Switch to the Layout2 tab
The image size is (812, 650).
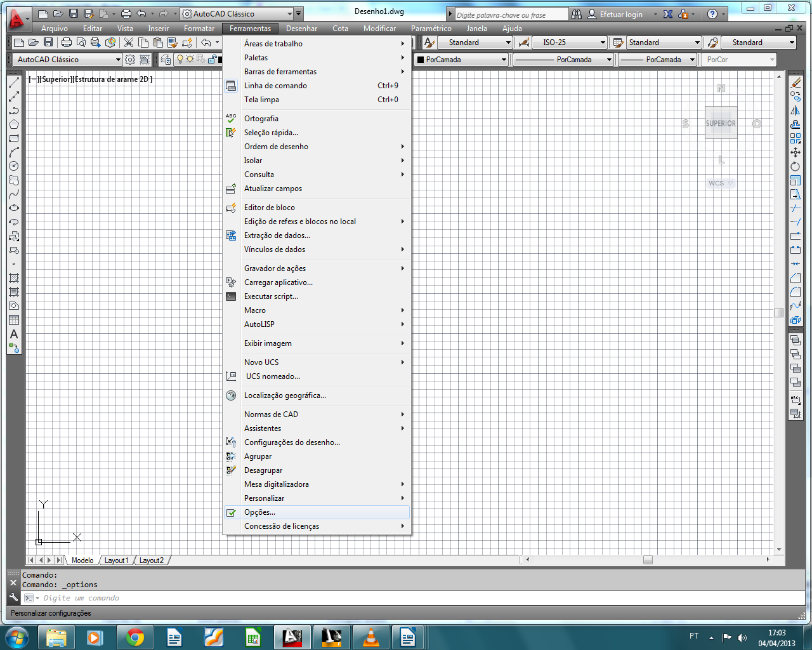click(x=152, y=560)
